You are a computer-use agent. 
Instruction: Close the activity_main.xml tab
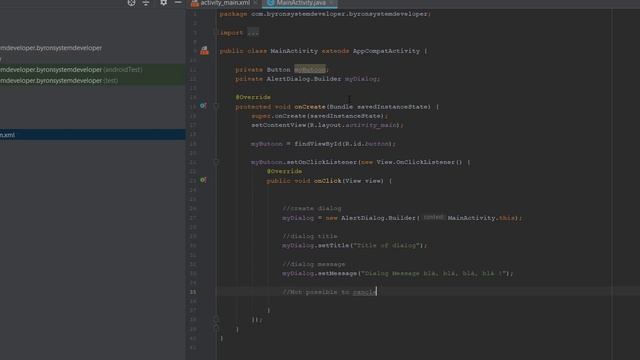point(256,3)
